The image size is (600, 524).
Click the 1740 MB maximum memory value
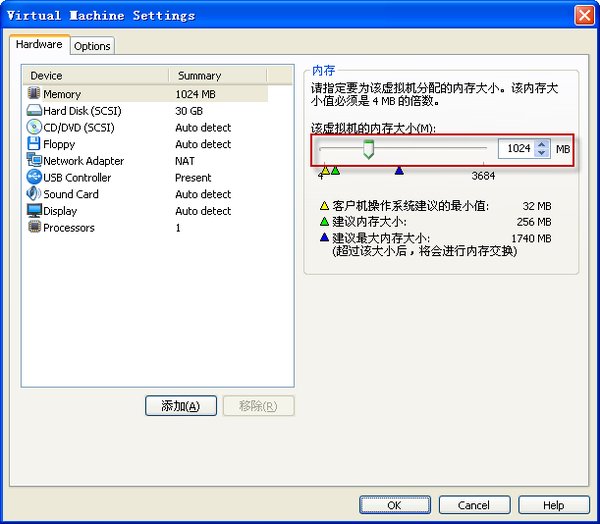click(532, 238)
